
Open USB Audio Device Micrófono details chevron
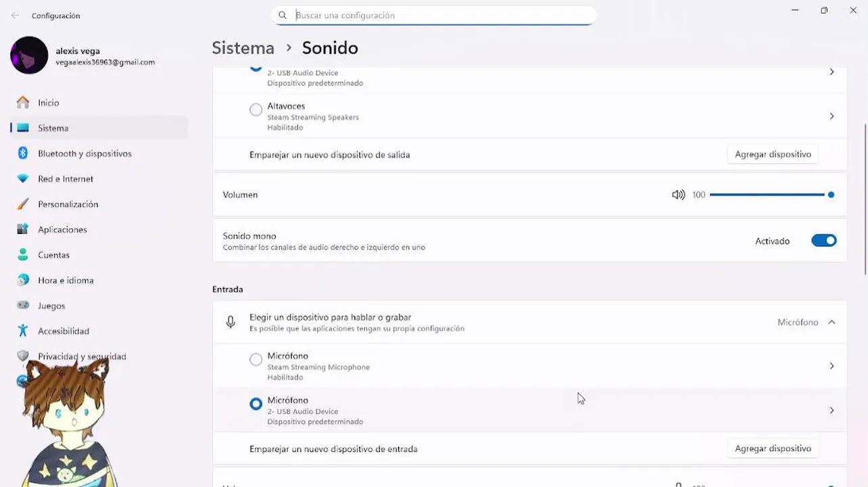coord(831,411)
